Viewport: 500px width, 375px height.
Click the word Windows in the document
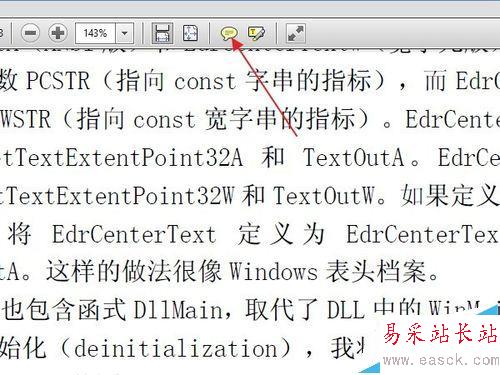(274, 271)
